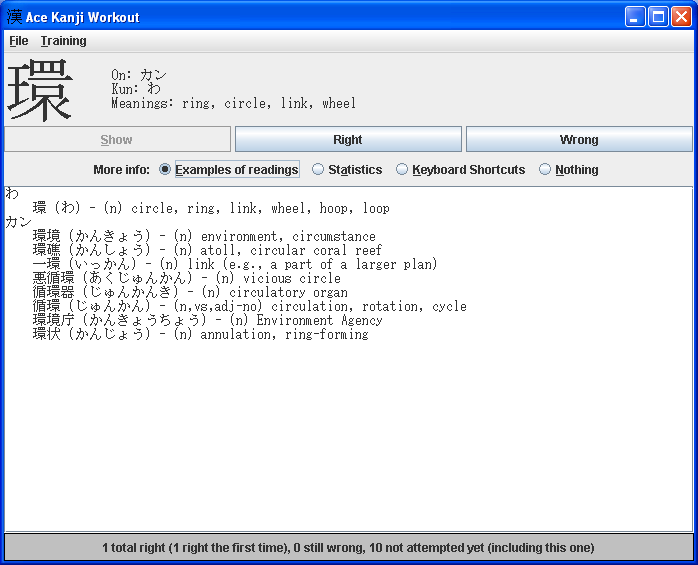This screenshot has height=565, width=698.
Task: Click the kanji app icon in title bar
Action: 14,17
